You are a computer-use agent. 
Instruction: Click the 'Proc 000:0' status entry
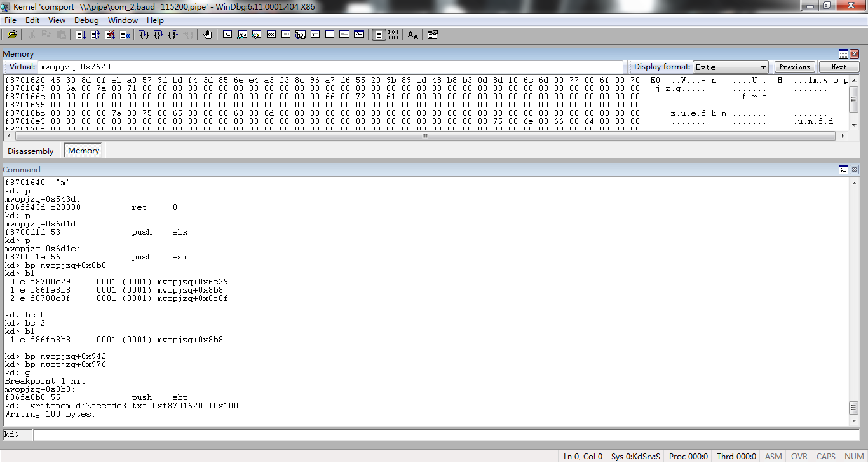[688, 456]
